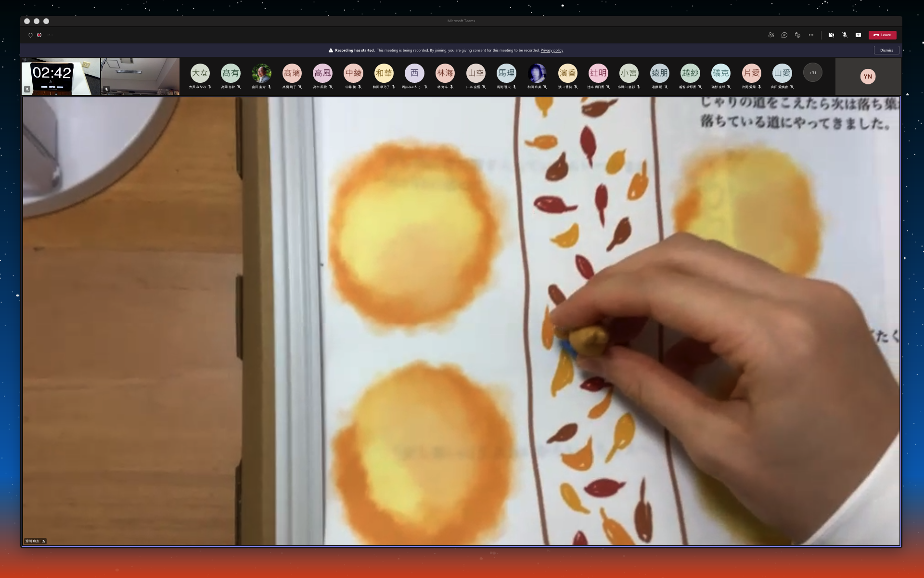The height and width of the screenshot is (578, 924).
Task: Turn the camera on
Action: click(831, 35)
